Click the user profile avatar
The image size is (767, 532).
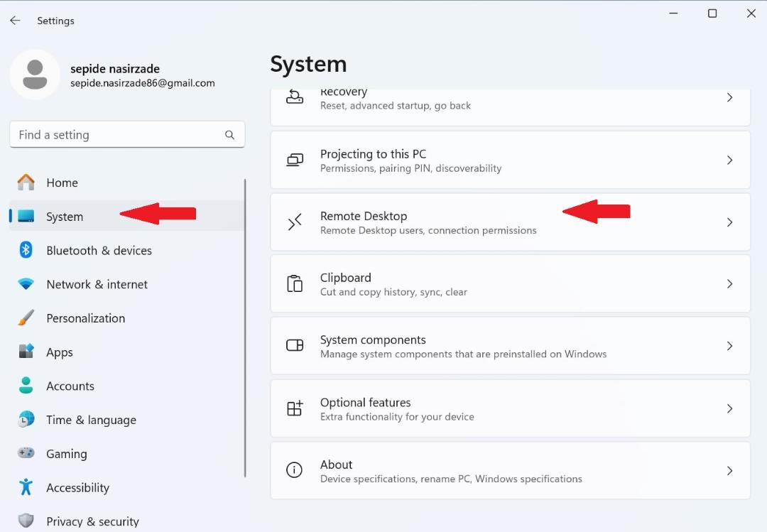coord(35,75)
